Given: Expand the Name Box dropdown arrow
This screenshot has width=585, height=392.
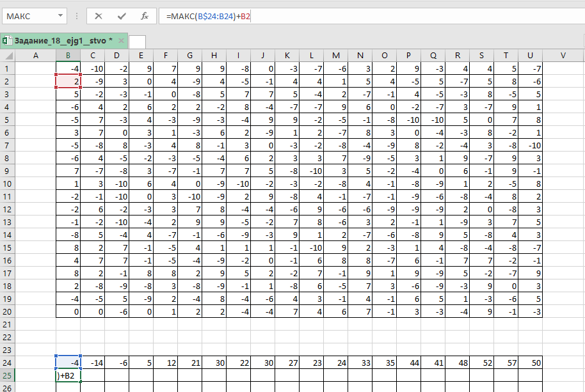Looking at the screenshot, I should pos(60,16).
